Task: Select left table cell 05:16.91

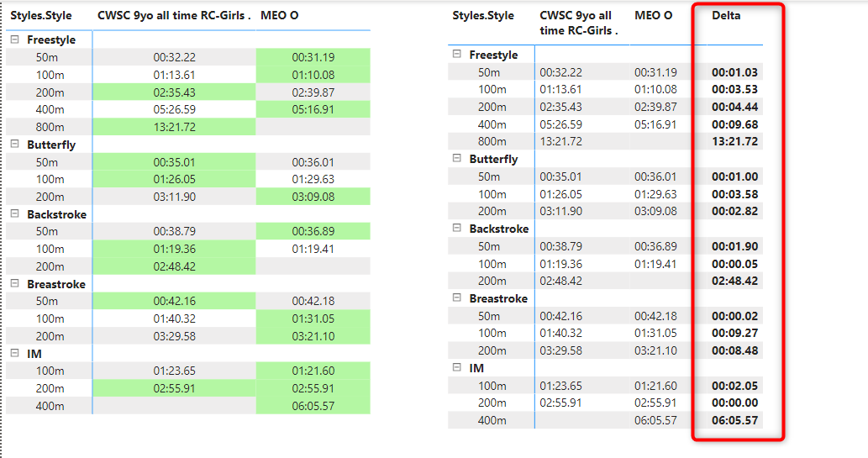Action: 313,109
